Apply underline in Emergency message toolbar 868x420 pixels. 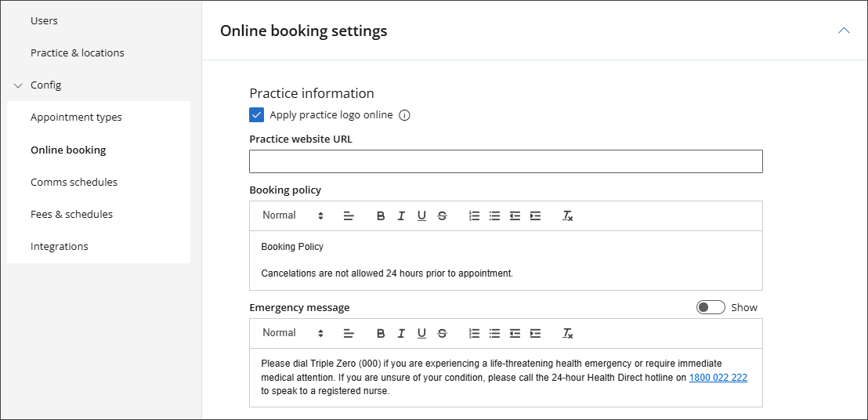pyautogui.click(x=421, y=334)
